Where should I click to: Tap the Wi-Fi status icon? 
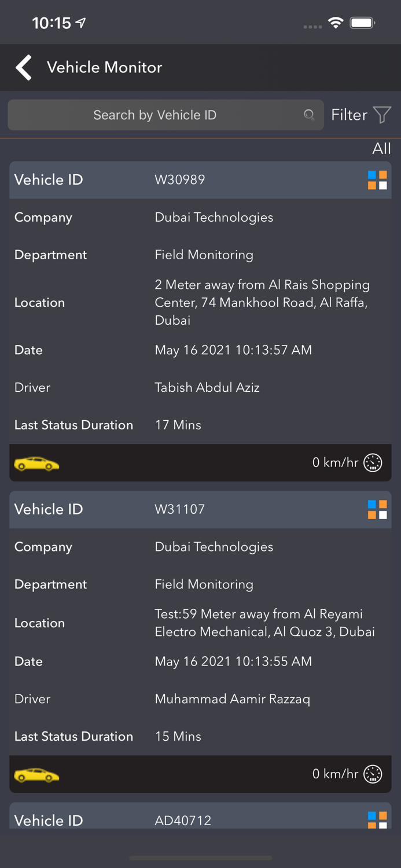(335, 23)
